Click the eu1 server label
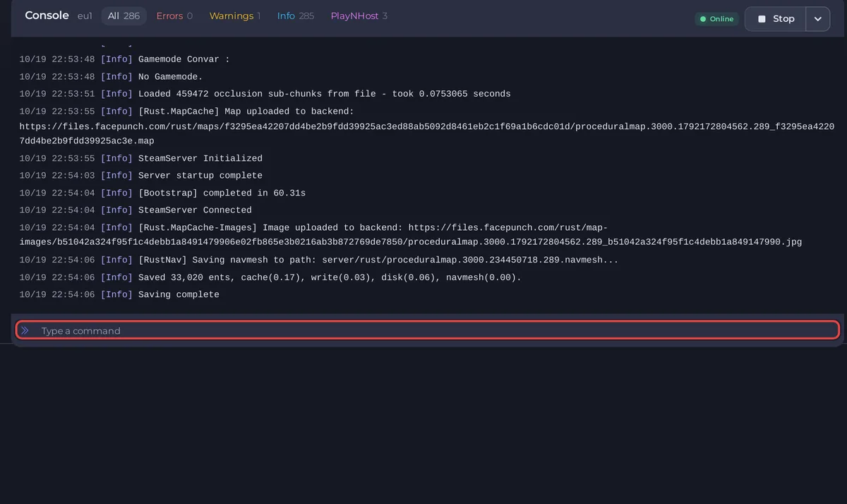Viewport: 847px width, 504px height. [85, 16]
